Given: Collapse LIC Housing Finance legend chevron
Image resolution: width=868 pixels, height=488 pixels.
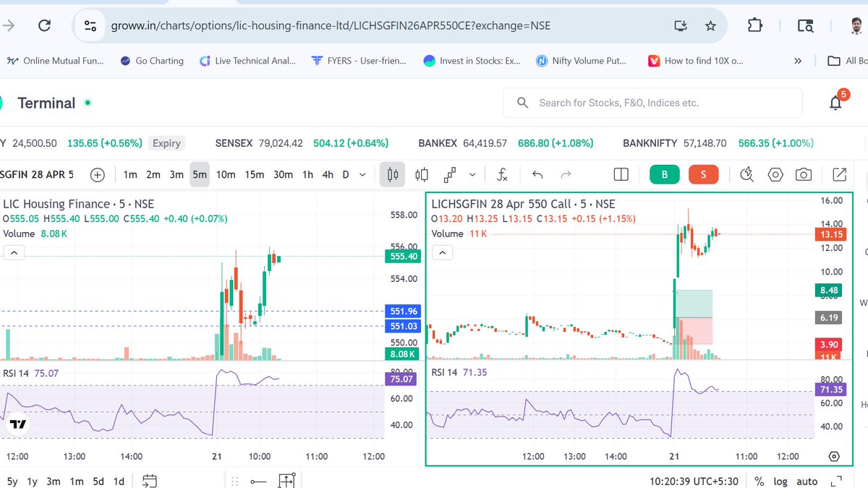Looking at the screenshot, I should [x=14, y=252].
